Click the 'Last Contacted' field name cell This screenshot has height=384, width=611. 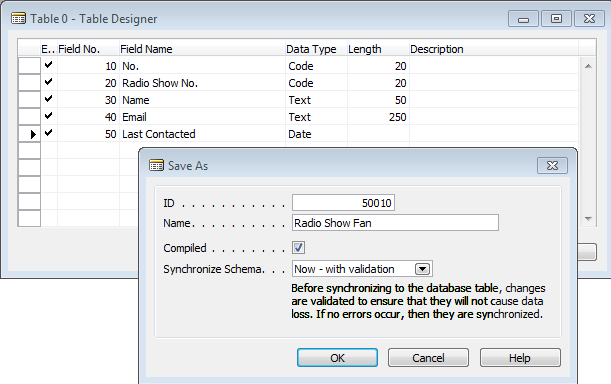(202, 134)
